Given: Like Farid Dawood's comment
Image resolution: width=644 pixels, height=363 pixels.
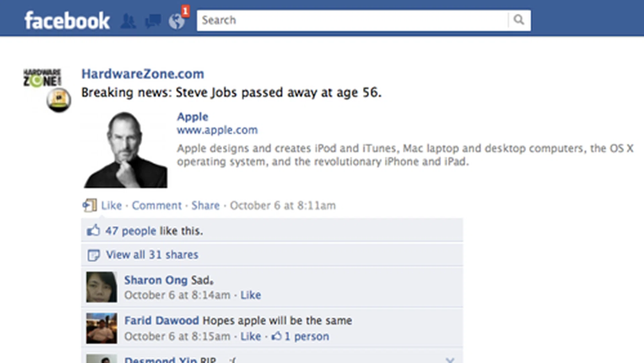Looking at the screenshot, I should tap(251, 336).
